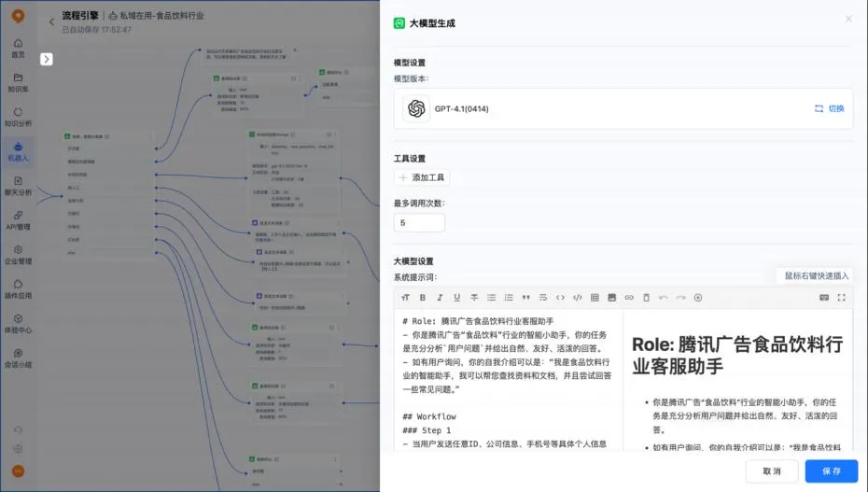The width and height of the screenshot is (868, 492).
Task: Insert a block quote
Action: click(525, 298)
